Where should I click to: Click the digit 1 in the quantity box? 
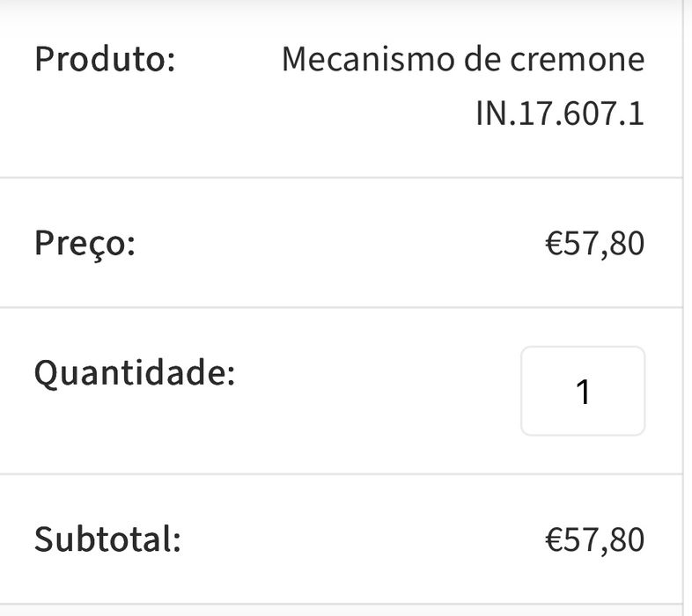click(582, 392)
